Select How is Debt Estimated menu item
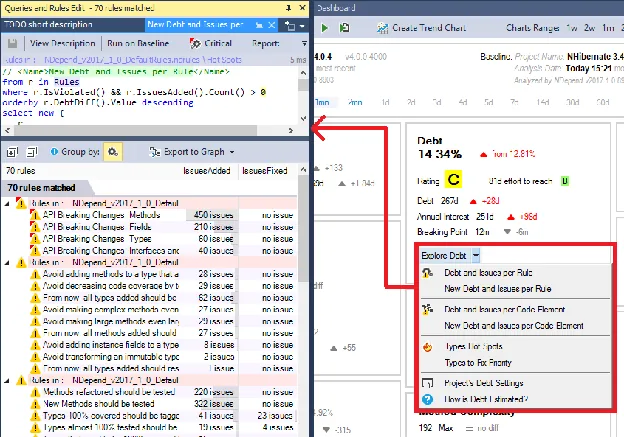624x437 pixels. click(486, 399)
